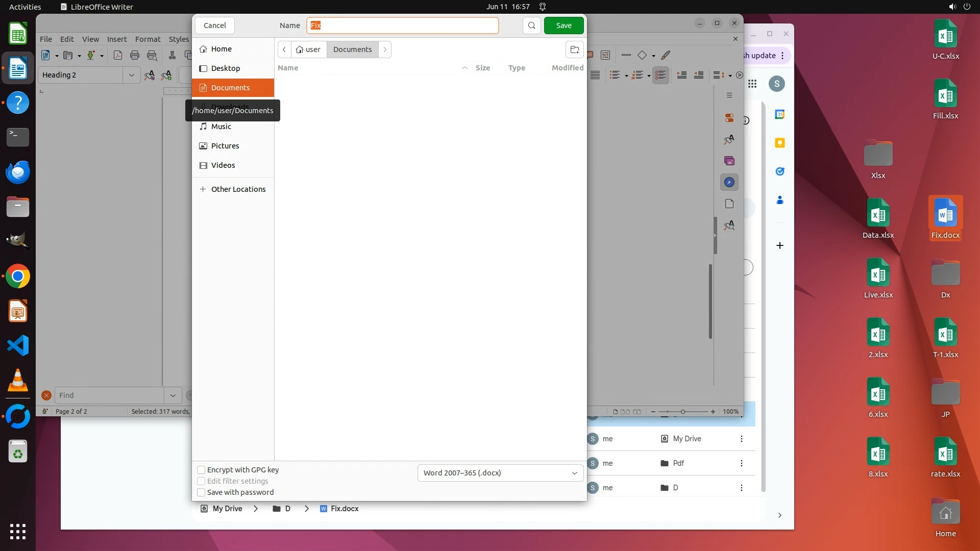
Task: Click the search icon in save dialog
Action: point(531,26)
